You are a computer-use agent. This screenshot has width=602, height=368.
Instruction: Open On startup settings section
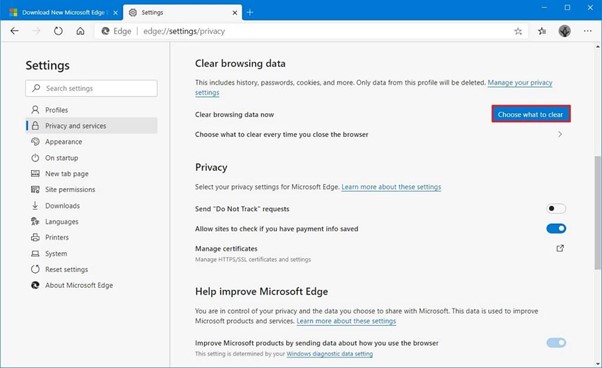click(x=92, y=158)
